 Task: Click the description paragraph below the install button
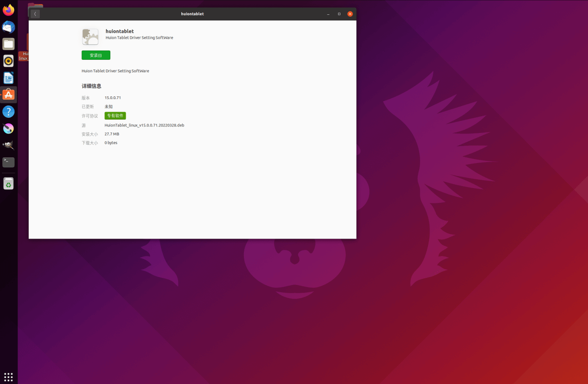pyautogui.click(x=115, y=71)
